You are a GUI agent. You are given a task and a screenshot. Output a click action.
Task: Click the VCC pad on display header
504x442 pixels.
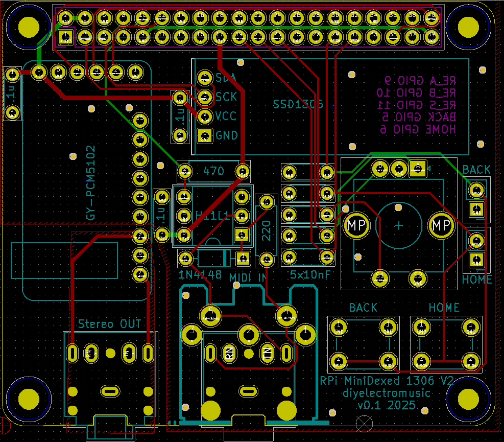coord(205,116)
